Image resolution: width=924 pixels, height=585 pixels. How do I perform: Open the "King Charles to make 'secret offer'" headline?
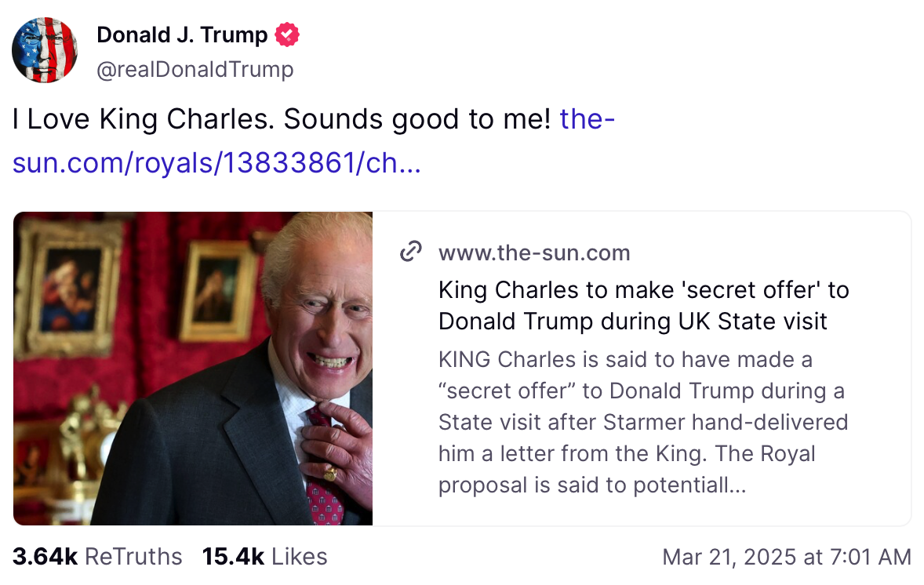pos(643,305)
